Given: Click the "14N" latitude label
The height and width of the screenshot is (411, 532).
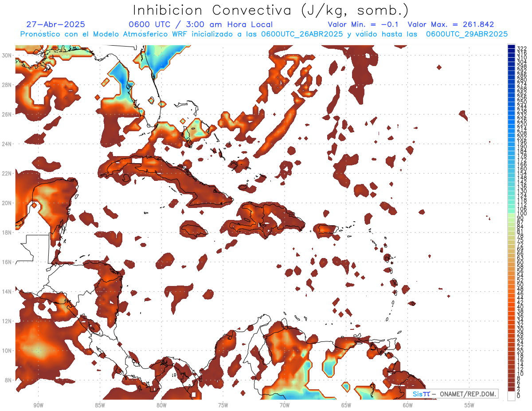Looking at the screenshot, I should coord(7,292).
